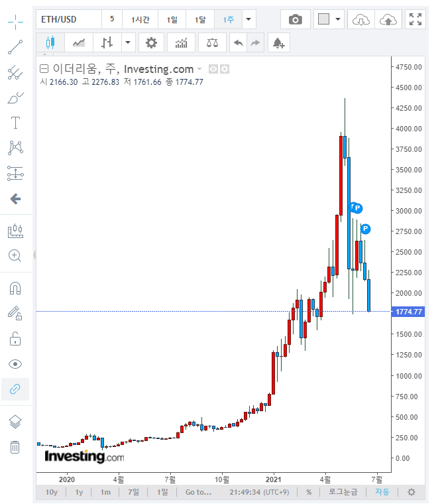Select the 5 minute interval

click(112, 19)
